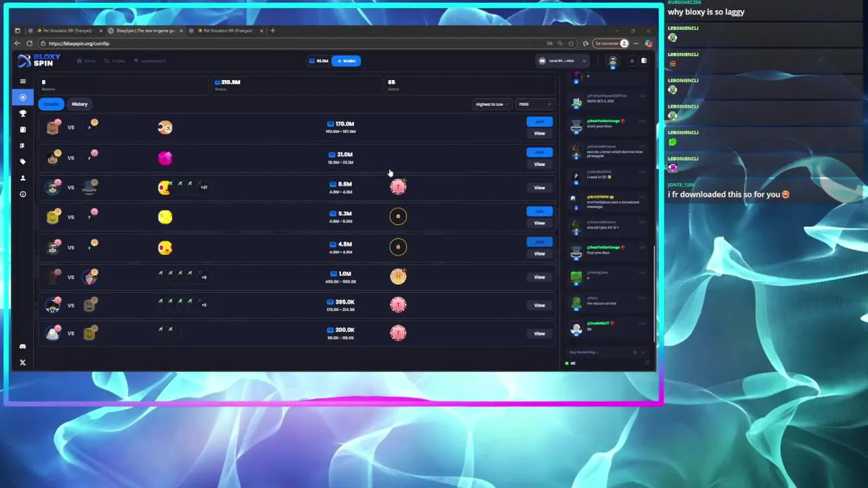Join the 4.5M coinflip game

pyautogui.click(x=539, y=242)
